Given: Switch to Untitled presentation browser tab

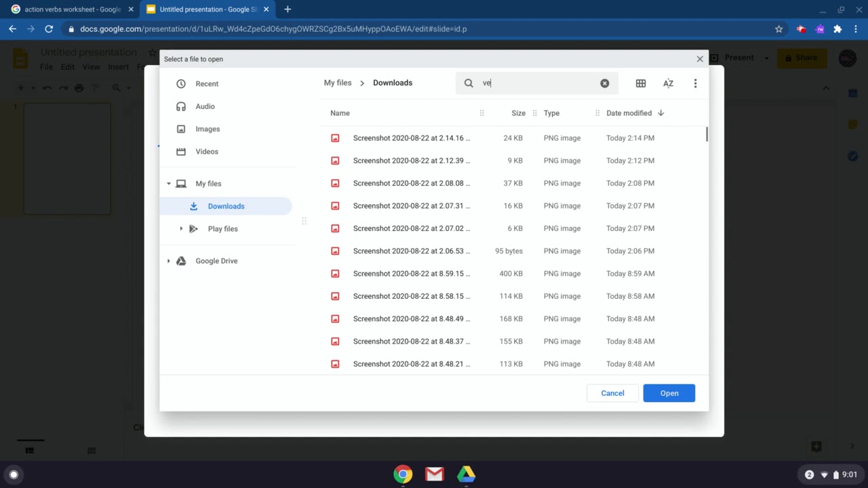Looking at the screenshot, I should pos(207,9).
